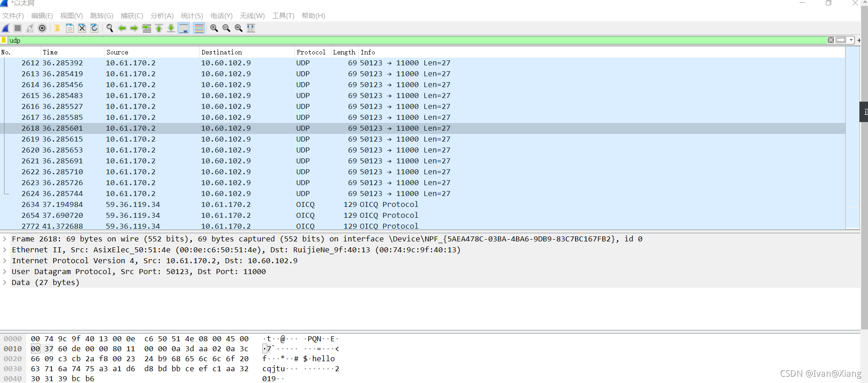The width and height of the screenshot is (868, 383).
Task: Click hex offset row 0020 in bytes pane
Action: click(13, 358)
